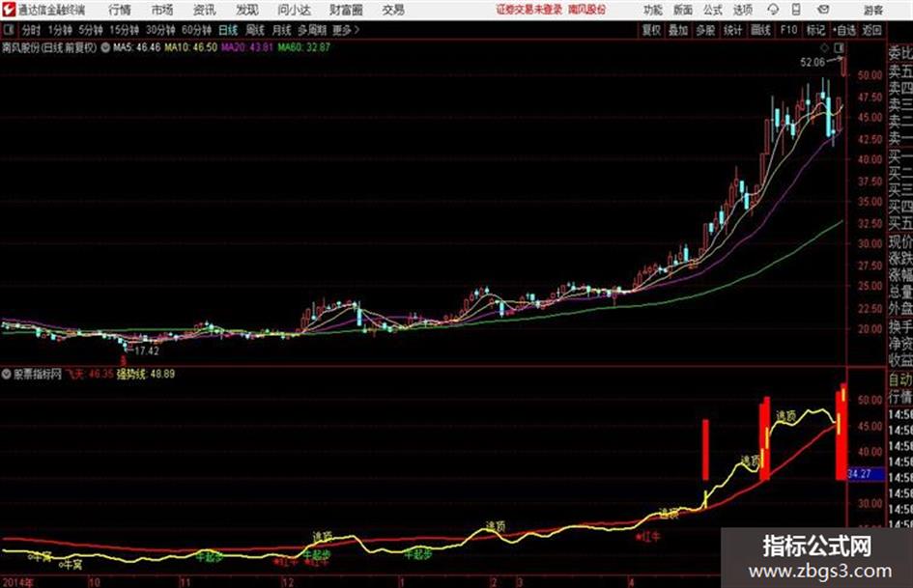The width and height of the screenshot is (913, 588).
Task: Click the 强势线: 48.89 indicator label
Action: tap(146, 374)
